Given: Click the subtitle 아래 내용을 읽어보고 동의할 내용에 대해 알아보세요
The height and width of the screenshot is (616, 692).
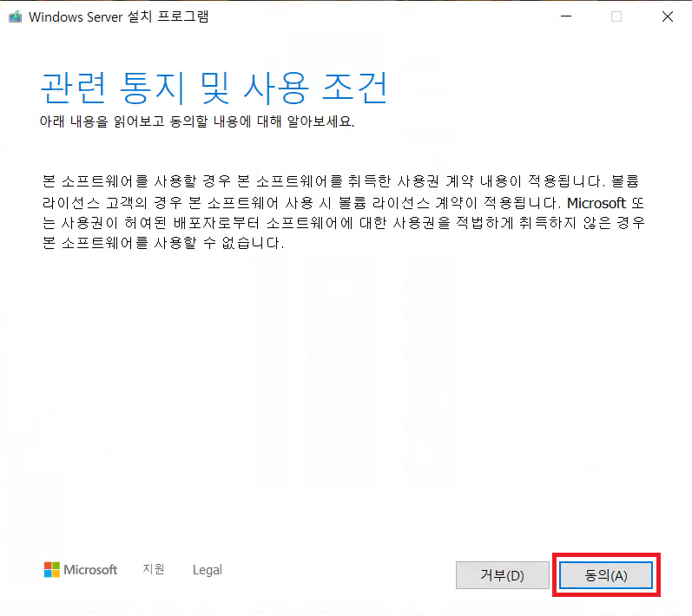Looking at the screenshot, I should click(197, 121).
